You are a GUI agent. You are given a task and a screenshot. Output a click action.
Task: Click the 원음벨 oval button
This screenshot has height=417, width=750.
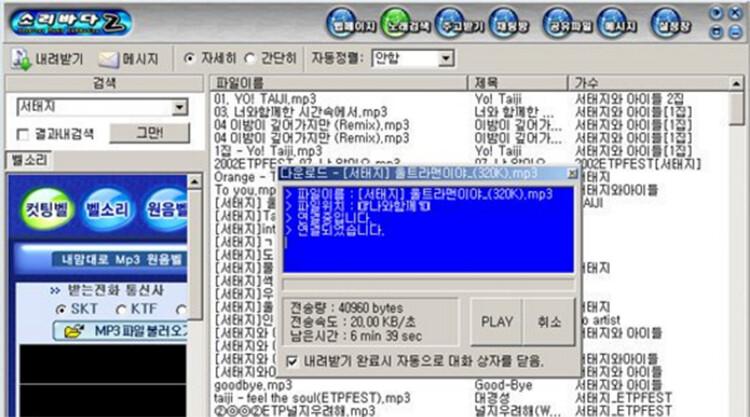tap(165, 209)
